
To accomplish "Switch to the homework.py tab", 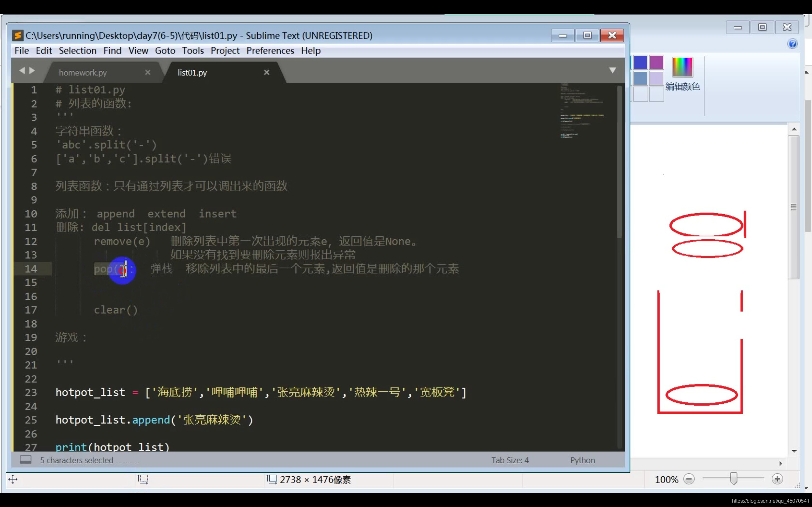I will pyautogui.click(x=83, y=73).
